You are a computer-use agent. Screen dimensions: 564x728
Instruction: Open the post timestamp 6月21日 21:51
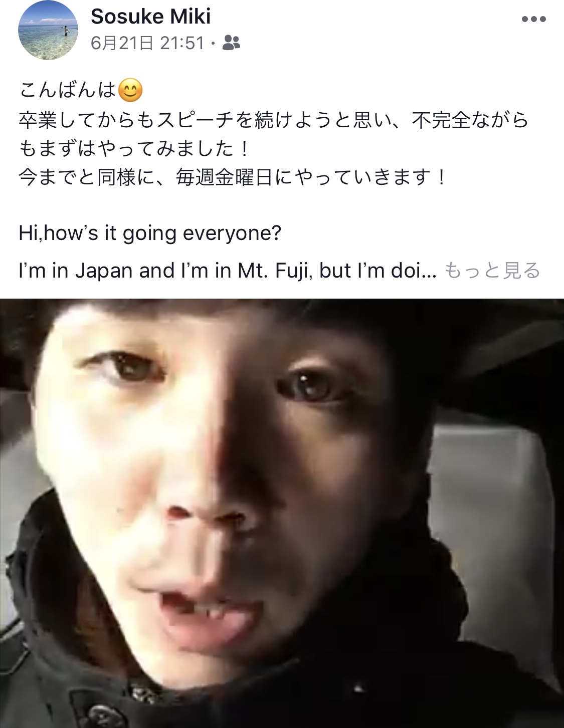pos(147,43)
